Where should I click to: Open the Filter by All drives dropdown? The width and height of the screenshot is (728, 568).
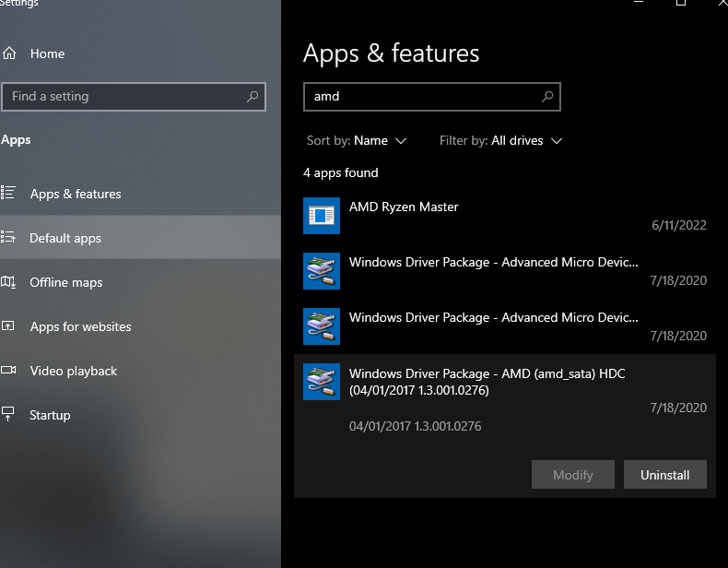[x=500, y=141]
